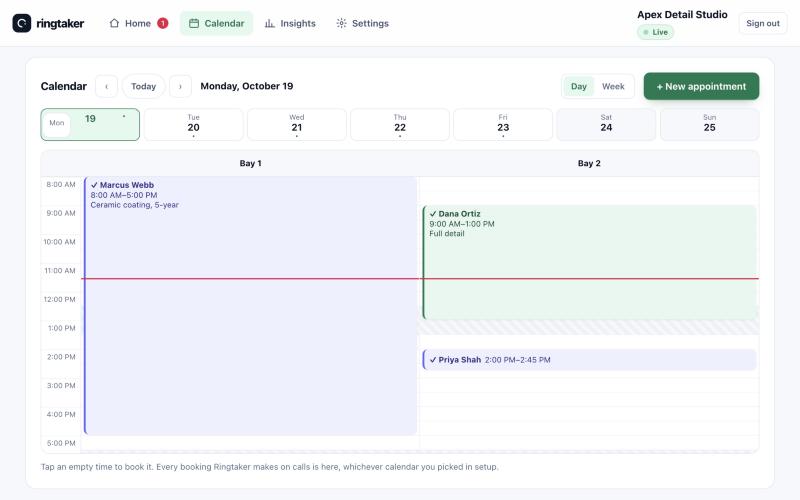Click the checkmark beside Dana Ortiz
Image resolution: width=800 pixels, height=500 pixels.
pos(433,214)
